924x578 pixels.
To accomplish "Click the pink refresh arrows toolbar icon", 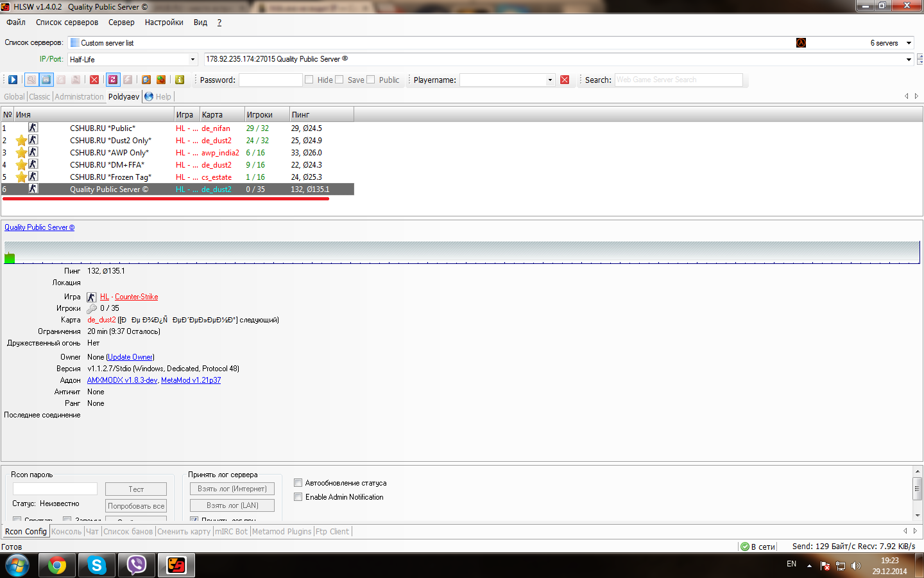I will 113,80.
